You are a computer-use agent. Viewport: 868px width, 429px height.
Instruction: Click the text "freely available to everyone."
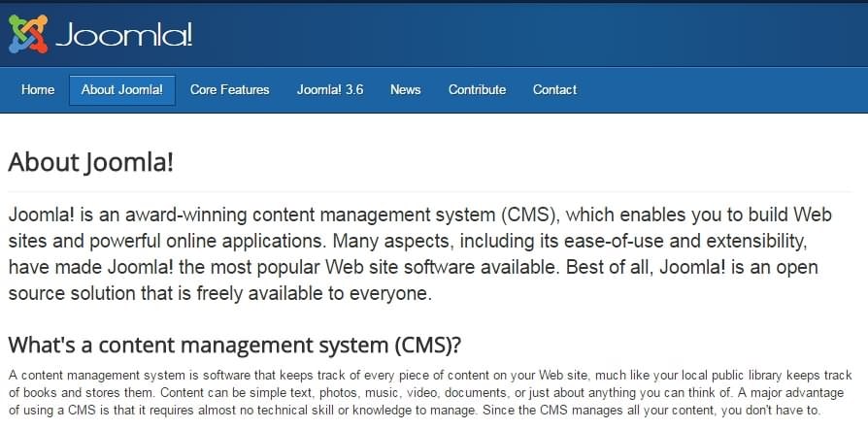[x=314, y=294]
